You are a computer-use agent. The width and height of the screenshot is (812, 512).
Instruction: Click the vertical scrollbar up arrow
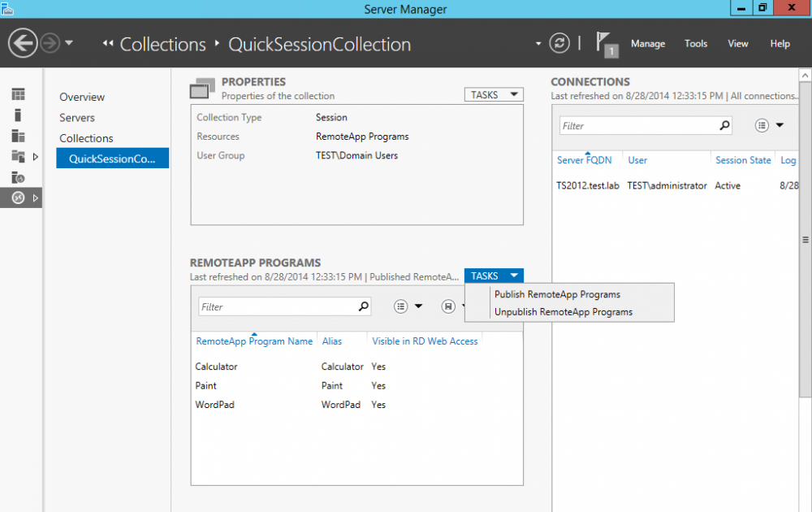pos(806,75)
